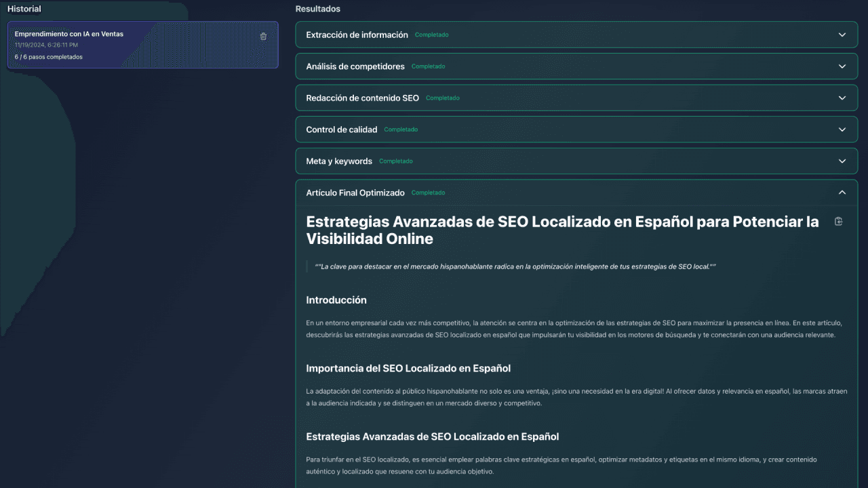
Task: Click the article title 'Estrategias Avanzadas de SEO Localizado'
Action: point(561,229)
